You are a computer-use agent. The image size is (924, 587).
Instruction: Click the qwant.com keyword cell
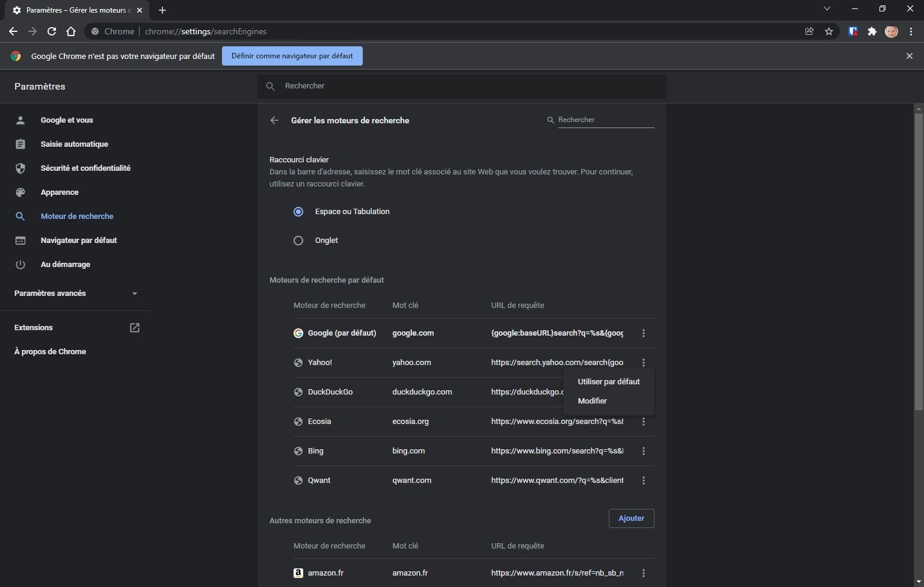[x=411, y=481]
